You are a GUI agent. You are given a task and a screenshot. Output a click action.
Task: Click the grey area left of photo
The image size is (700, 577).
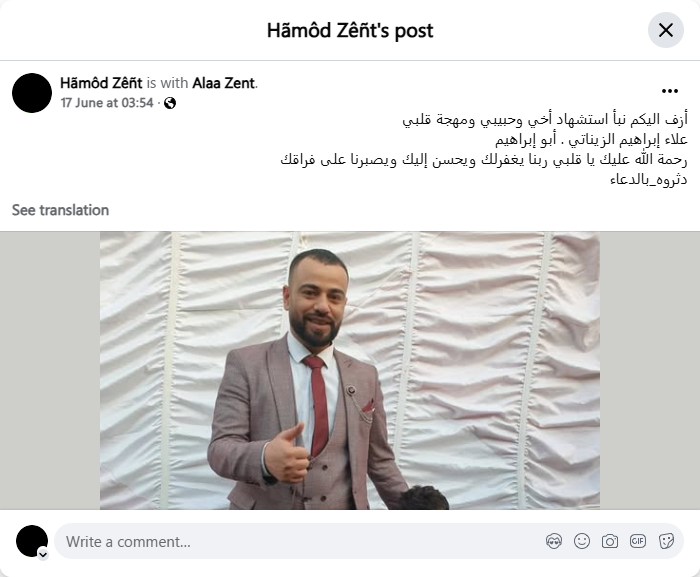point(50,370)
